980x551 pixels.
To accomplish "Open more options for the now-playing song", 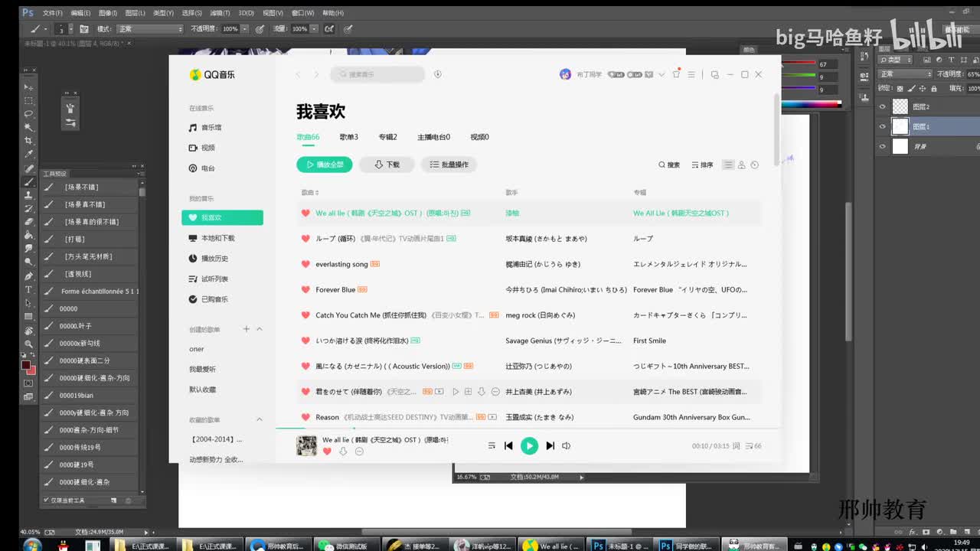I will [x=359, y=452].
